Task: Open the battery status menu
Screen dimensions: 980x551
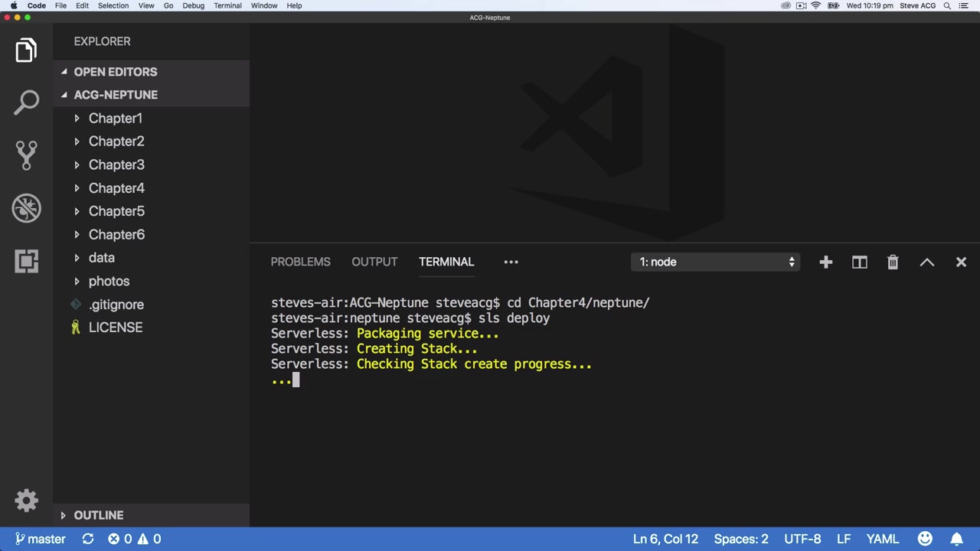Action: pos(833,5)
